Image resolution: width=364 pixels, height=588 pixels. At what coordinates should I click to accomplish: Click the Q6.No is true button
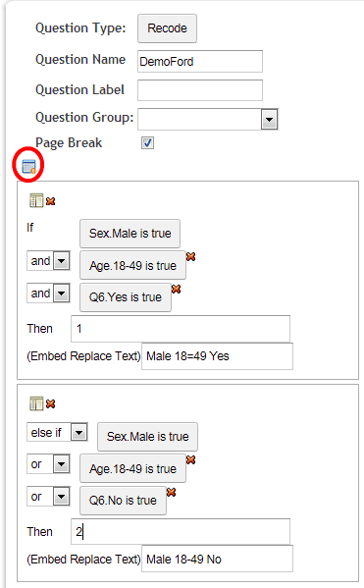pos(123,501)
